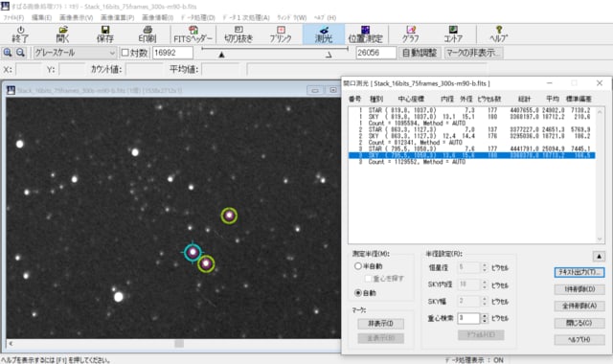Enable the 対数 logarithm checkbox
Image resolution: width=613 pixels, height=364 pixels.
point(125,53)
